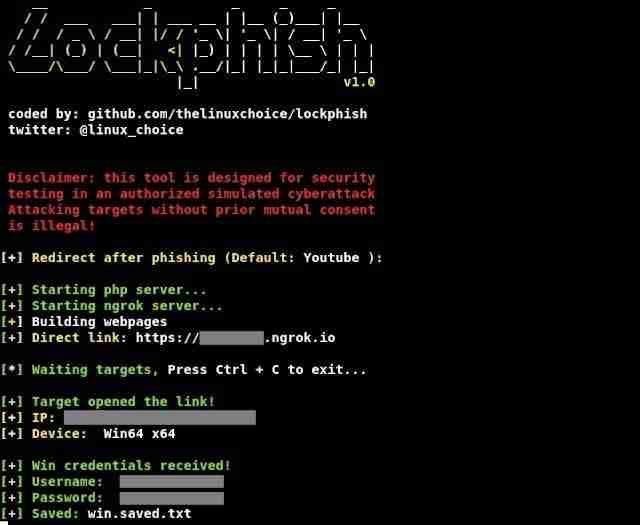Click the @linux_choice twitter handle
This screenshot has height=525, width=640.
[x=131, y=130]
